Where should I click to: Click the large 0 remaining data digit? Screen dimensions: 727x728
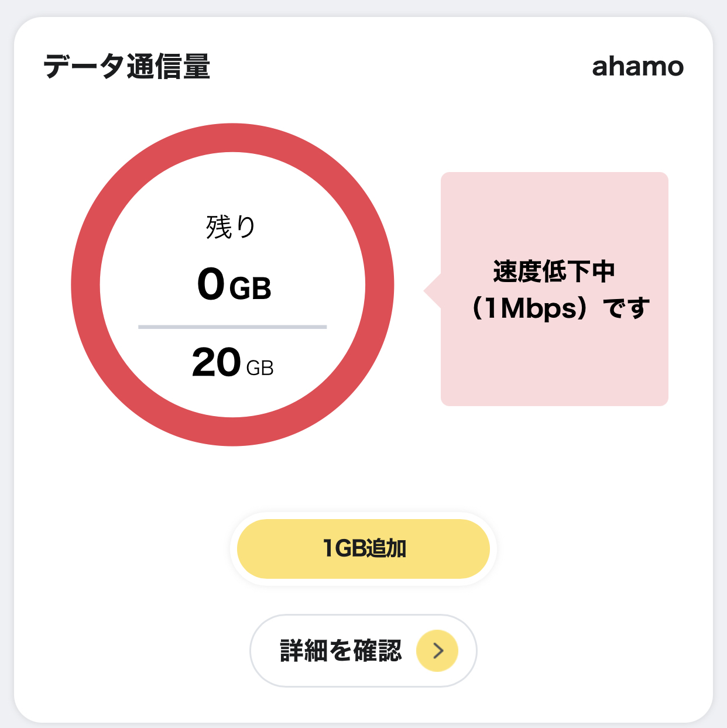click(211, 284)
